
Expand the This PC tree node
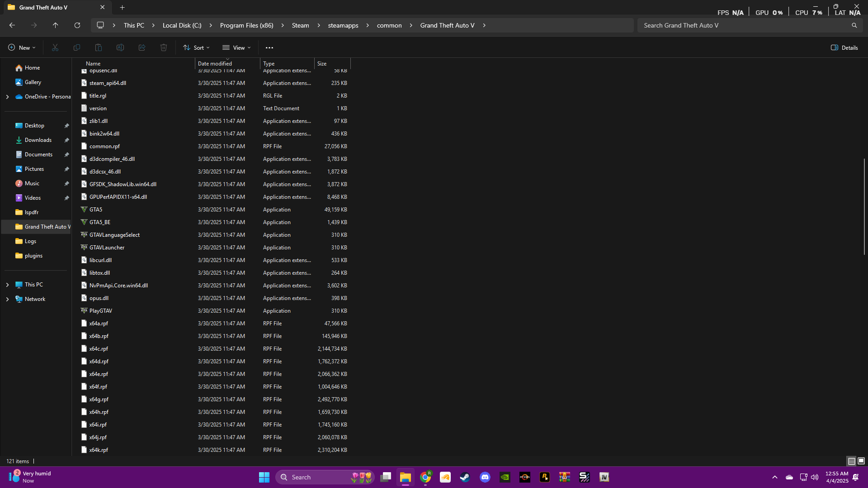[7, 285]
